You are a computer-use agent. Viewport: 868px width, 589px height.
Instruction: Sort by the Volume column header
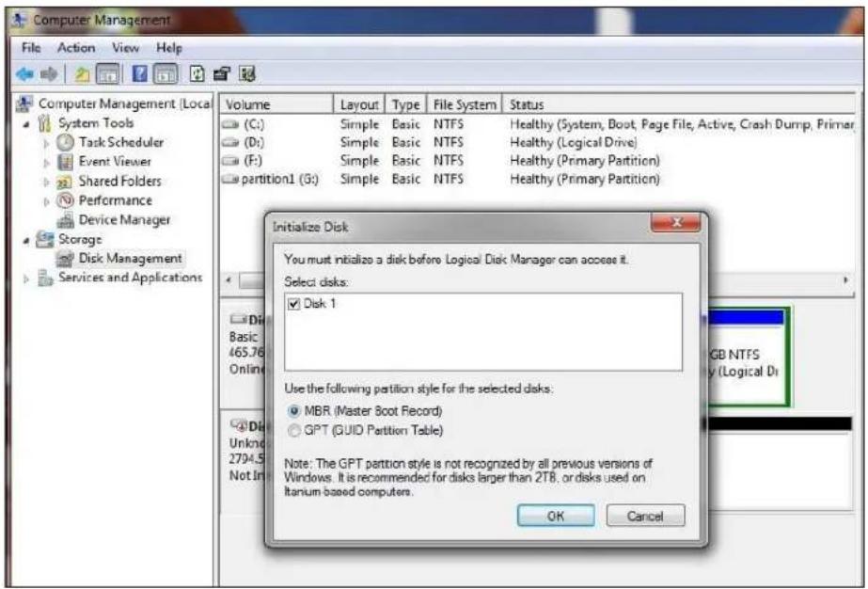click(276, 104)
